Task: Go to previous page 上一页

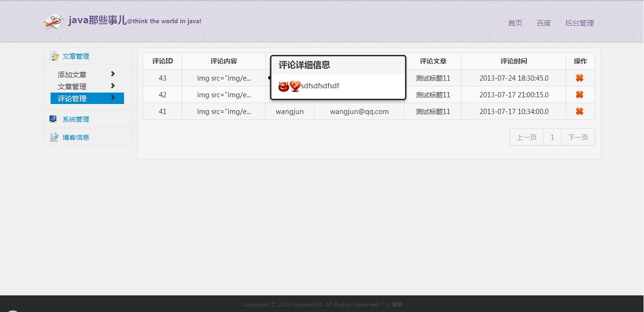Action: point(527,137)
